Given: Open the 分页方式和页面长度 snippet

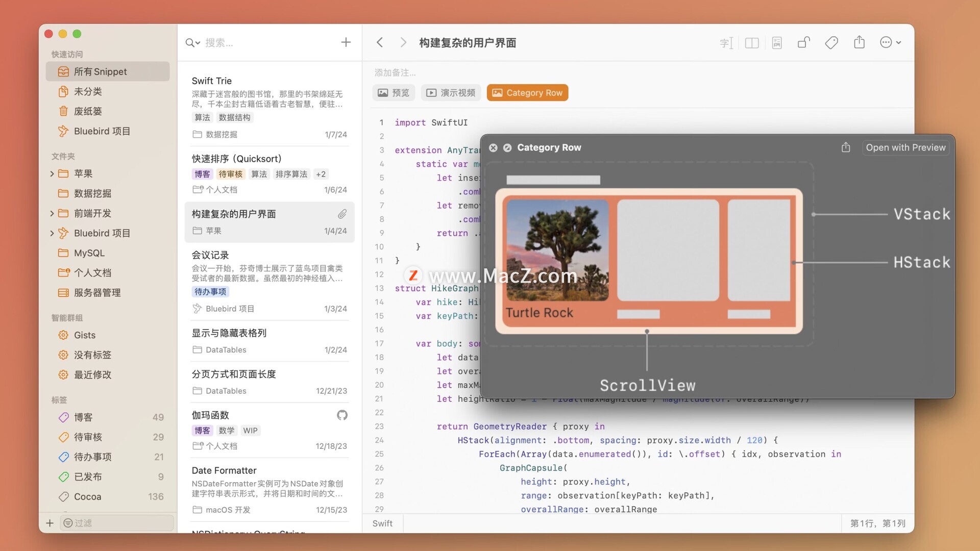Looking at the screenshot, I should (x=269, y=382).
